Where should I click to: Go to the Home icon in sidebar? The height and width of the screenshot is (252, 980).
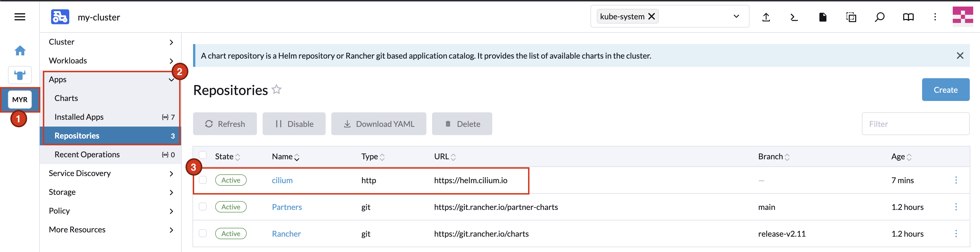[x=20, y=50]
